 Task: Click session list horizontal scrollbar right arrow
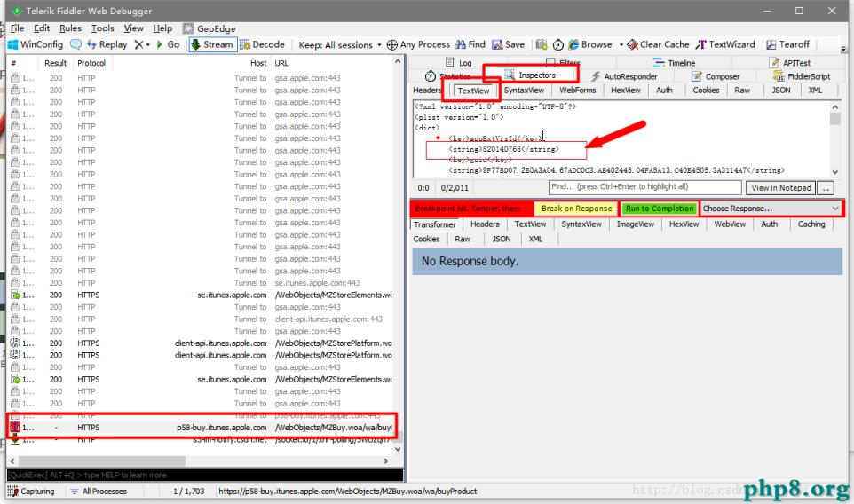point(386,461)
